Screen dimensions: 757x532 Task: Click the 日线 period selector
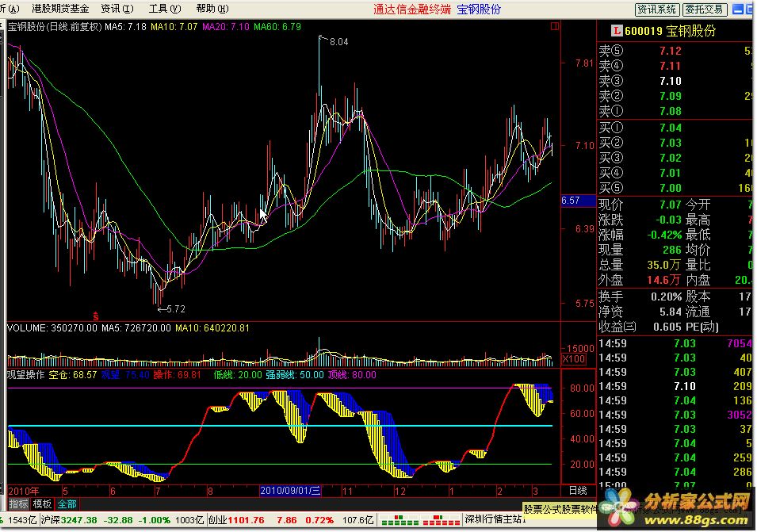[x=578, y=491]
